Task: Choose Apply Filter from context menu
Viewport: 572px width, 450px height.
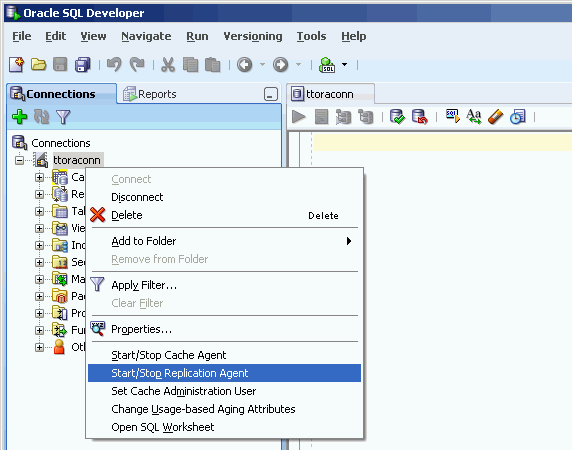Action: click(x=224, y=285)
